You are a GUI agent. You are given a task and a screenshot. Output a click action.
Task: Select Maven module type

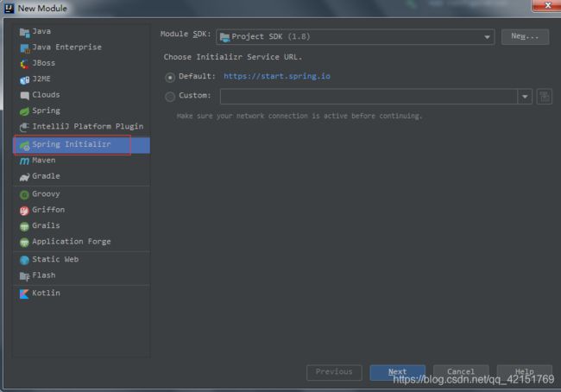(x=82, y=161)
